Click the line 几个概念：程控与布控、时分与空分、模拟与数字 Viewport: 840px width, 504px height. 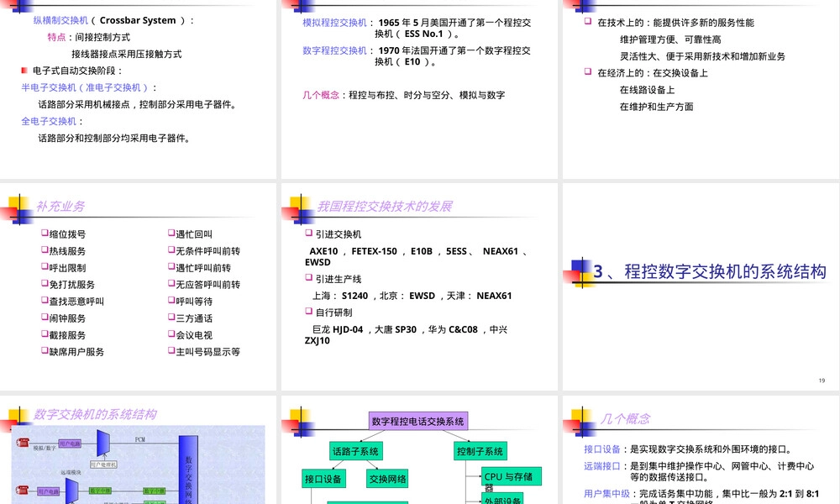(x=404, y=95)
